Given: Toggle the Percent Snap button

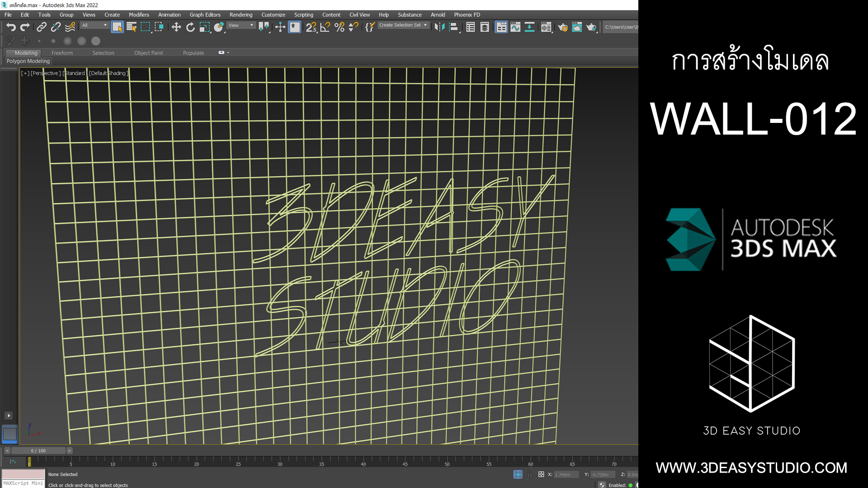Looking at the screenshot, I should (x=339, y=27).
